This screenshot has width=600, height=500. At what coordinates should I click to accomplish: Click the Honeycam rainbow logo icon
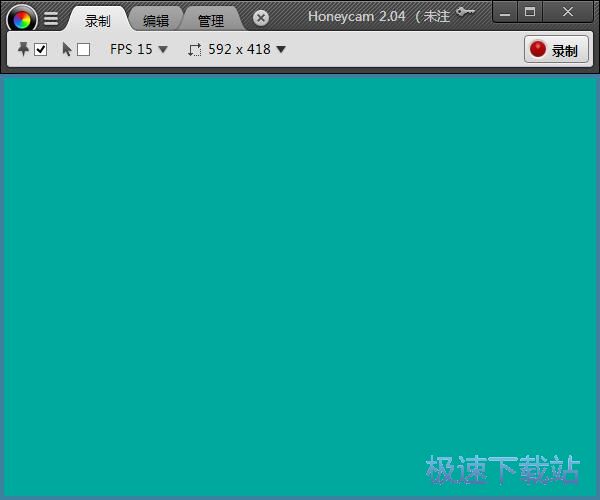pos(22,18)
